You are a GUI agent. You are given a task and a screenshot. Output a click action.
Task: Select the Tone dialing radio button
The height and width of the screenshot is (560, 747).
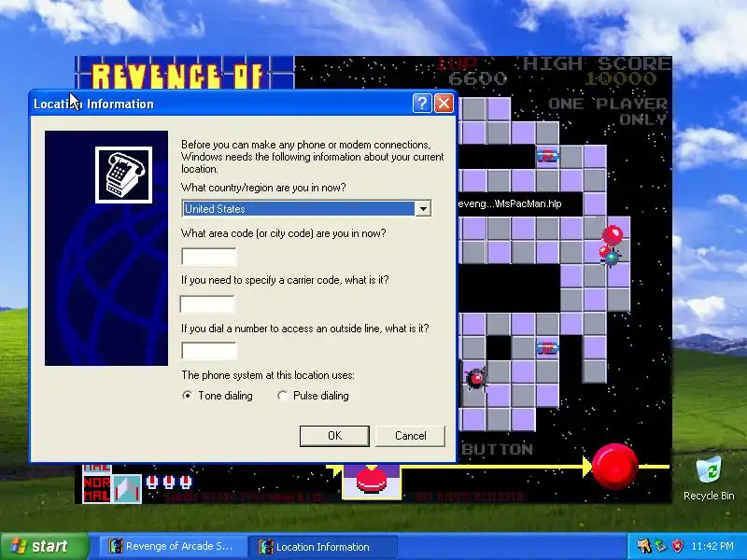tap(188, 395)
